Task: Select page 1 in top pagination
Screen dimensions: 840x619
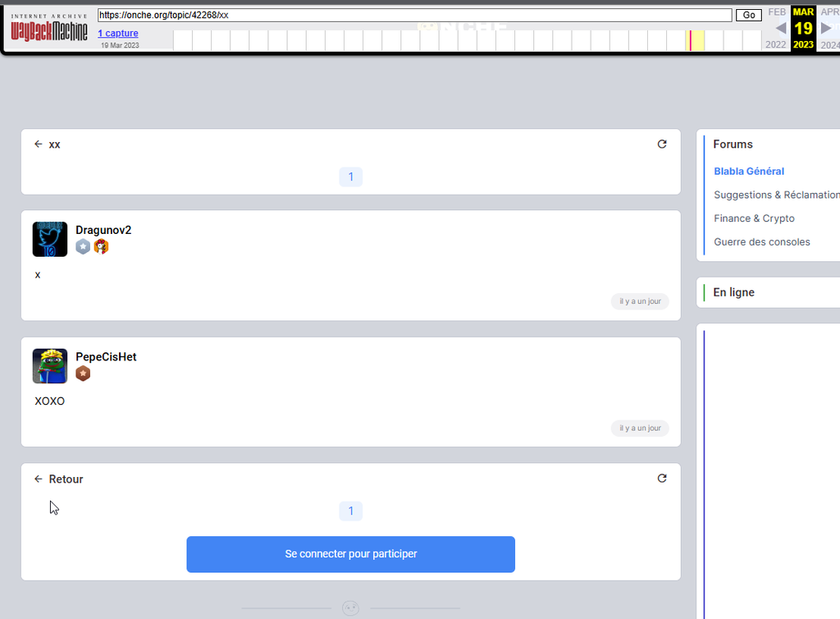Action: click(x=351, y=177)
